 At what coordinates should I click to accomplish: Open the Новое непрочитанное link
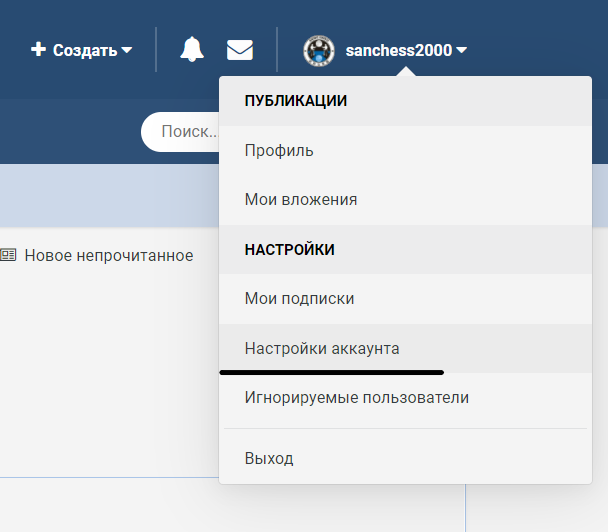click(x=108, y=255)
